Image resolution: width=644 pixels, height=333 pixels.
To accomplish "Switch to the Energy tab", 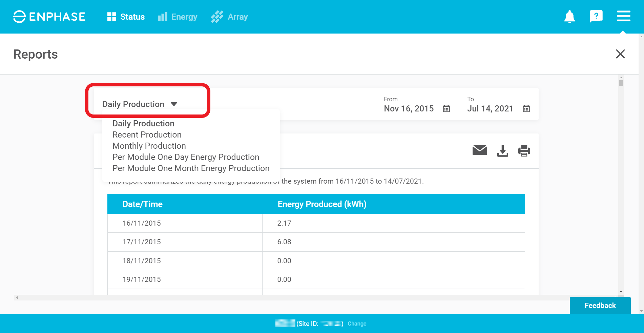I will 178,17.
